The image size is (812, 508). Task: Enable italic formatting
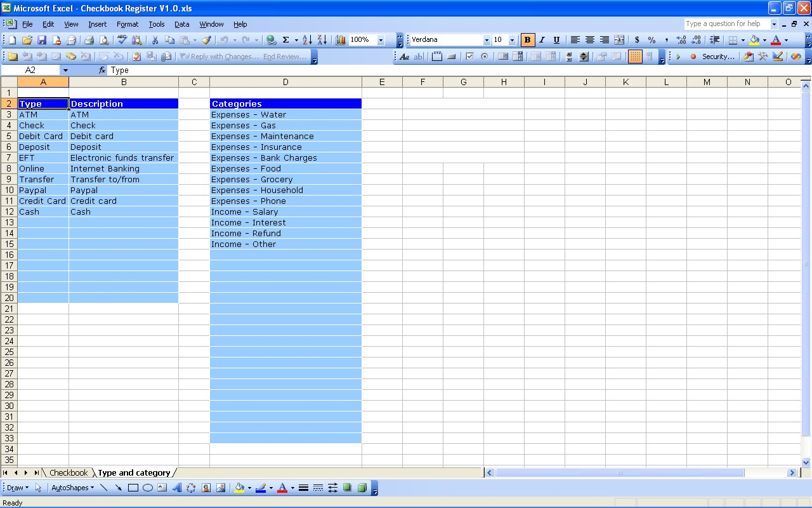(x=542, y=39)
